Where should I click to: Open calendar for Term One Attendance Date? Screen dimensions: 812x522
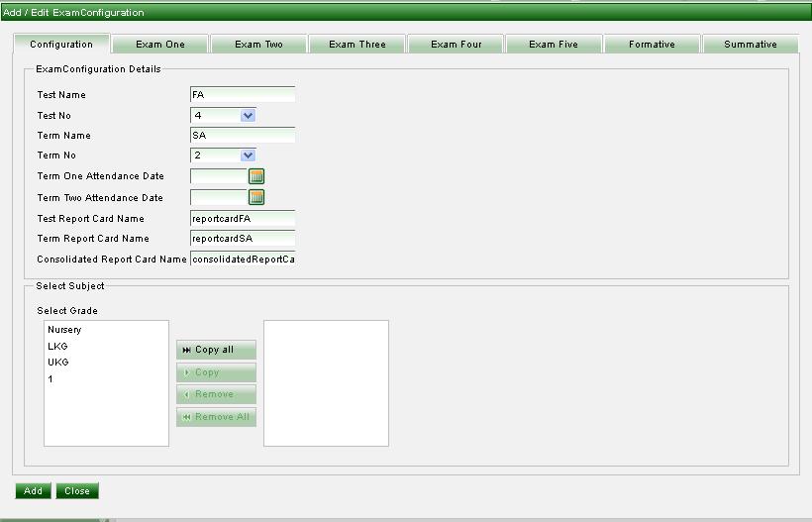[x=256, y=176]
